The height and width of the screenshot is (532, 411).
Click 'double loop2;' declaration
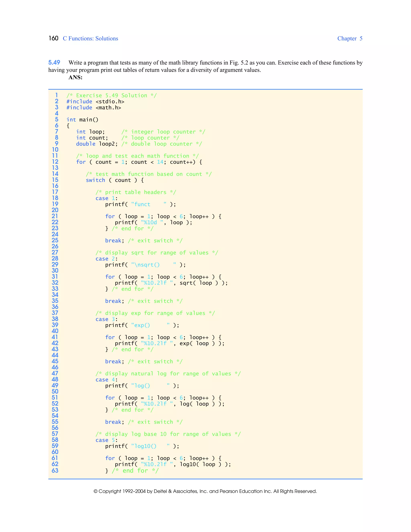[97, 144]
